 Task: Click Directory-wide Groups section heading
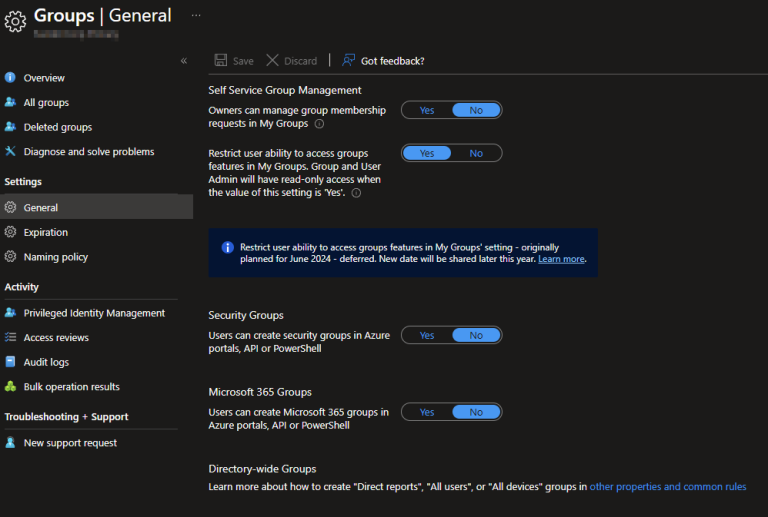[262, 469]
